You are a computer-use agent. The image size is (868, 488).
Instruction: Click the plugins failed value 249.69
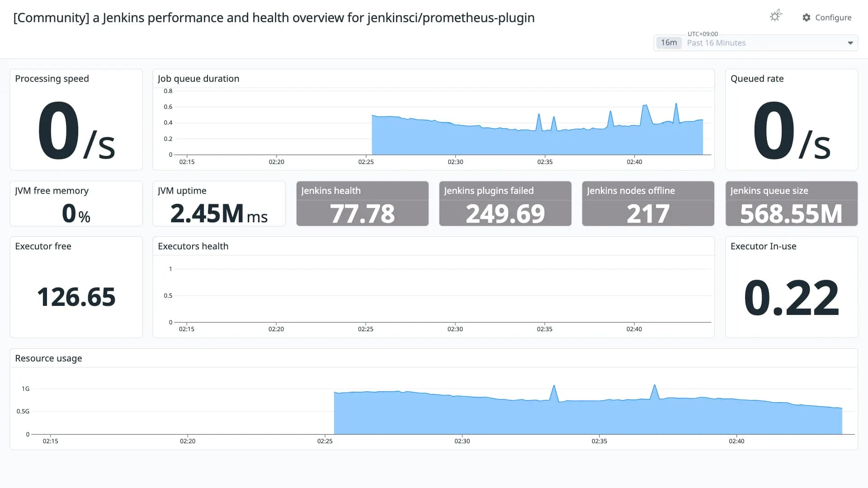pyautogui.click(x=505, y=214)
